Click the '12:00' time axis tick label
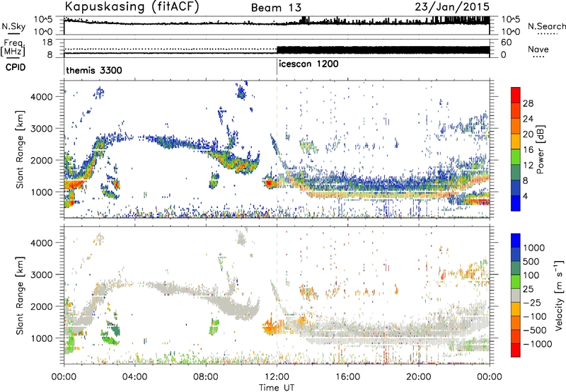This screenshot has width=566, height=392. click(x=277, y=377)
